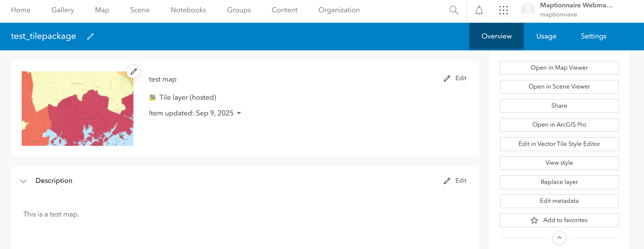Click Open in ArcGIS Pro
Screen dimensions: 644x249
559,125
